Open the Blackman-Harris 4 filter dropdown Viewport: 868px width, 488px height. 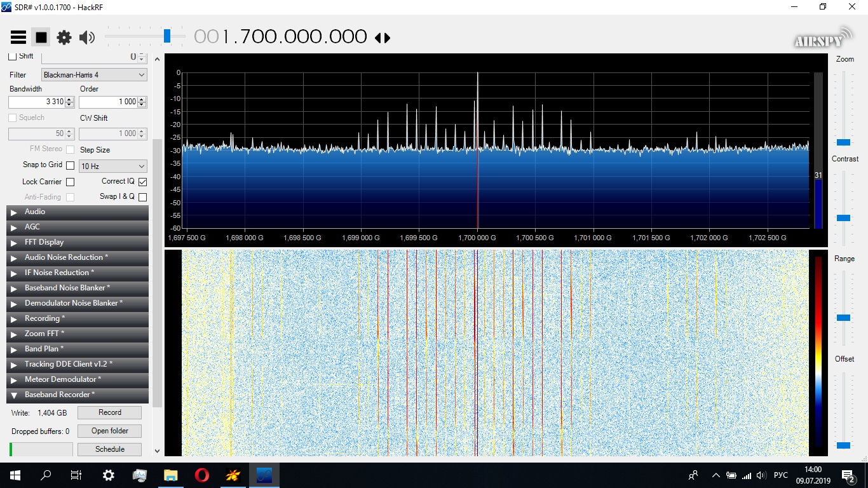click(94, 75)
